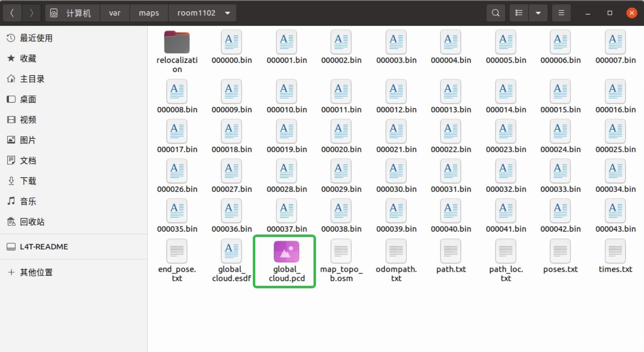Navigate to var path segment
Screen dimensions: 644x352
[x=115, y=13]
